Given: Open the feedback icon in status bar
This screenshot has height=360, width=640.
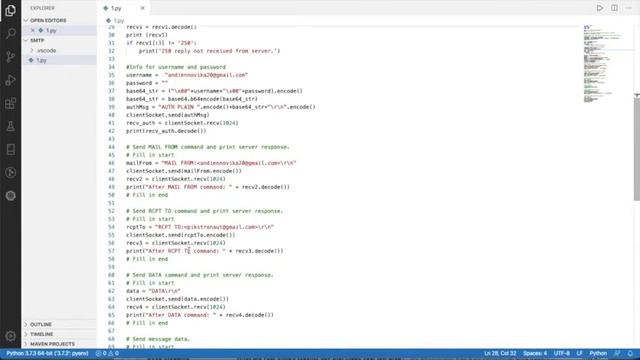Looking at the screenshot, I should pyautogui.click(x=617, y=353).
